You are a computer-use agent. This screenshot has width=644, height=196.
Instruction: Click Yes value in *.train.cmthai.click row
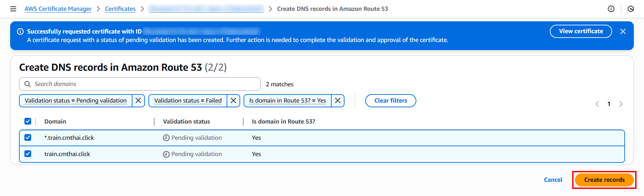[256, 138]
